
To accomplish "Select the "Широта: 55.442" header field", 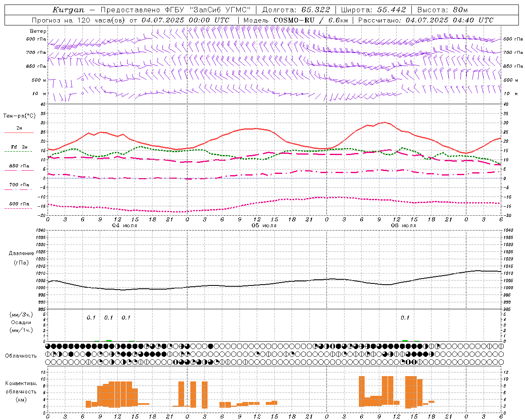I will coord(373,10).
